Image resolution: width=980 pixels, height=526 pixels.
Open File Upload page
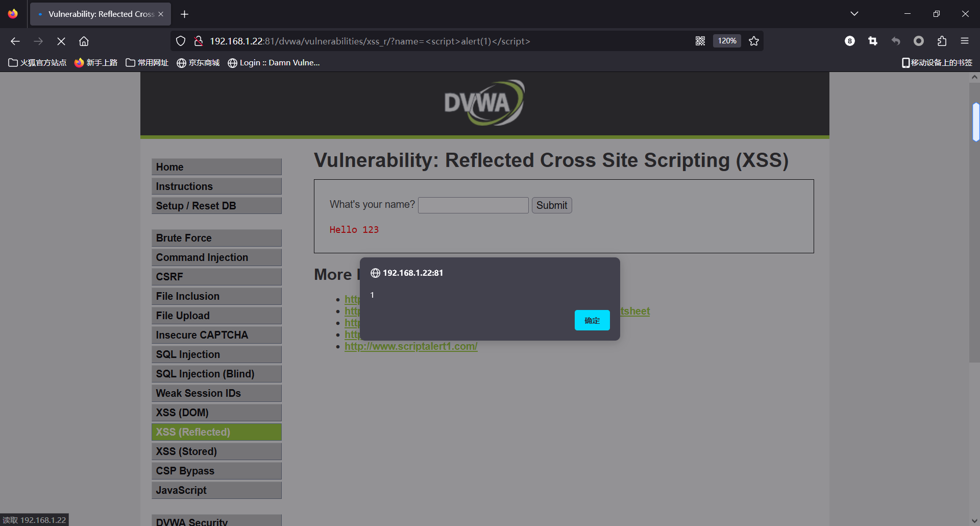(216, 316)
